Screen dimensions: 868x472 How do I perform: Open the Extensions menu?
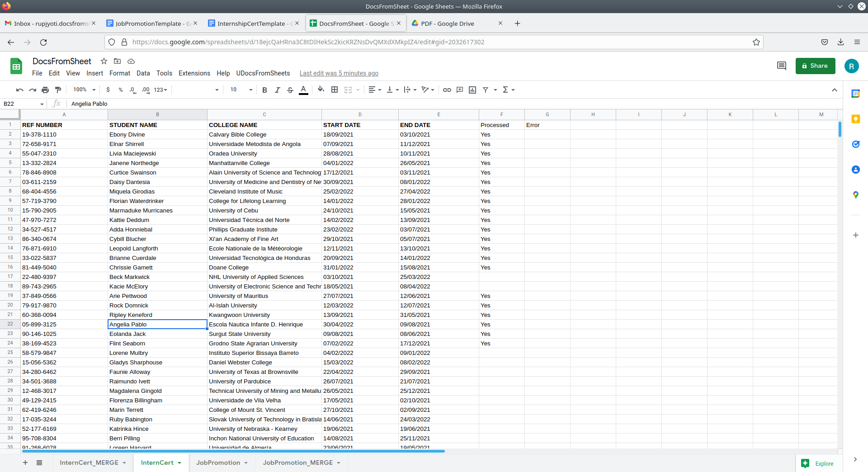(x=194, y=73)
